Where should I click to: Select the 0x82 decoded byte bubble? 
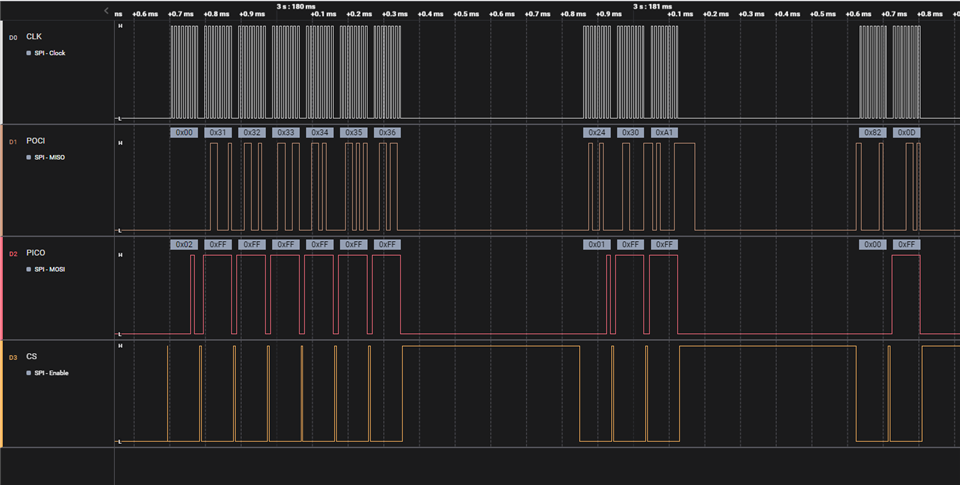point(873,132)
